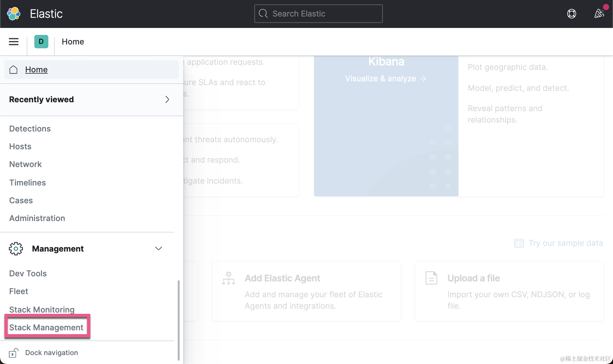Open Stack Management in the sidebar
613x364 pixels.
pyautogui.click(x=46, y=327)
